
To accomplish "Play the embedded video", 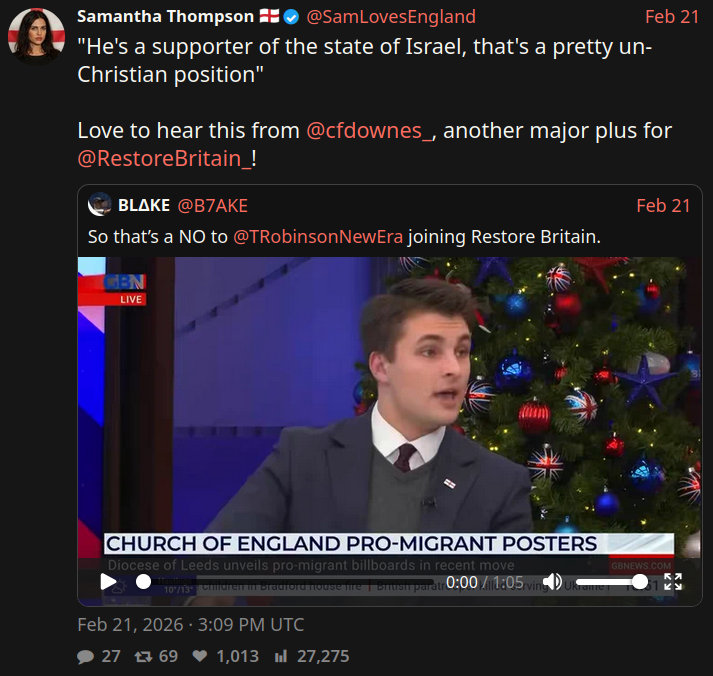I will [108, 581].
